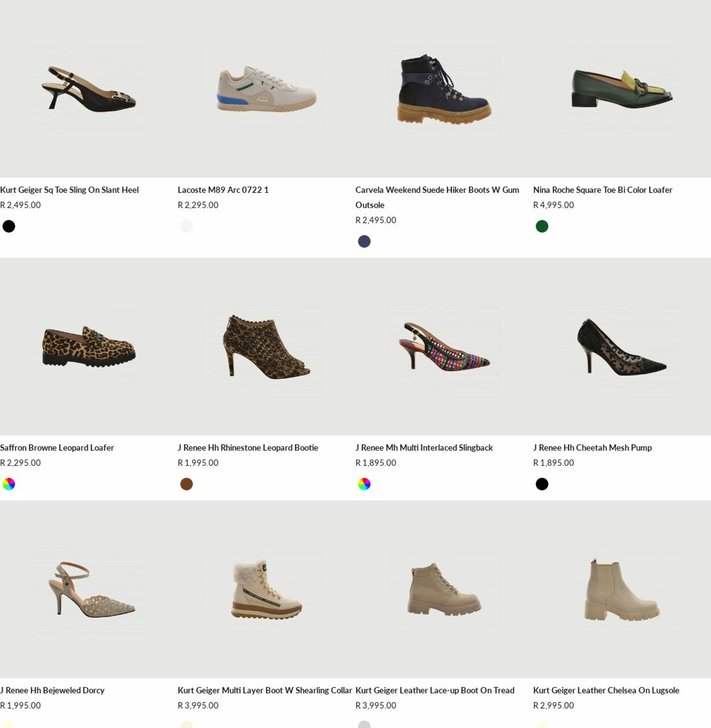Click price R 3,995.00 under Shearling Collar boot
This screenshot has height=728, width=711.
[x=198, y=706]
